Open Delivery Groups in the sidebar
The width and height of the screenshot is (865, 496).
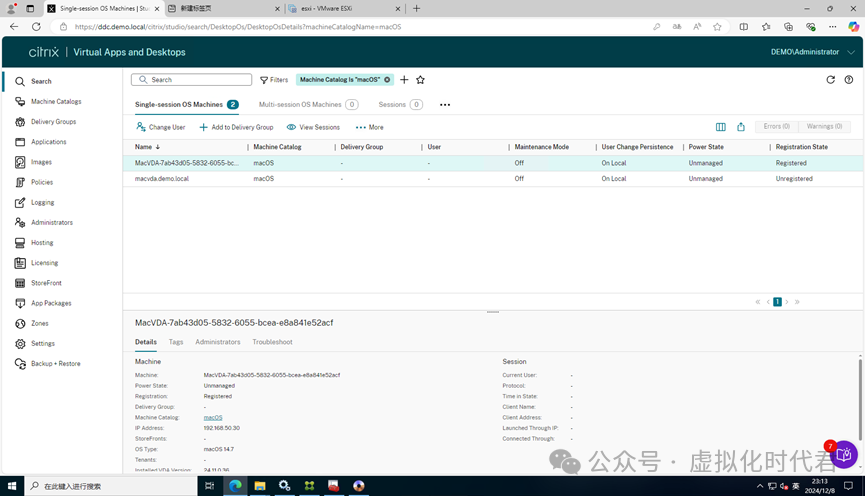(x=54, y=121)
